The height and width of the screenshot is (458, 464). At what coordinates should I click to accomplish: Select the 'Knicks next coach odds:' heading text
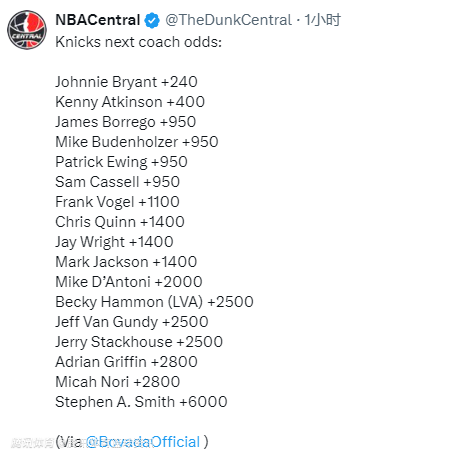(x=138, y=42)
